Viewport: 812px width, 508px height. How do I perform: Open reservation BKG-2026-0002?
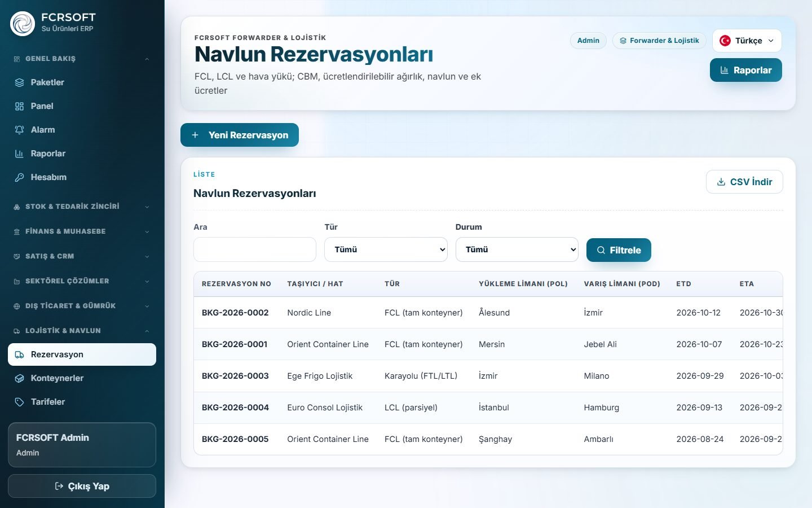coord(235,313)
